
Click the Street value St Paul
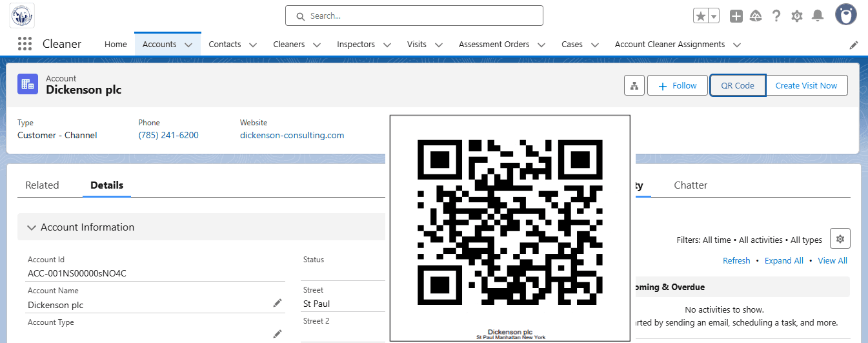click(x=317, y=304)
